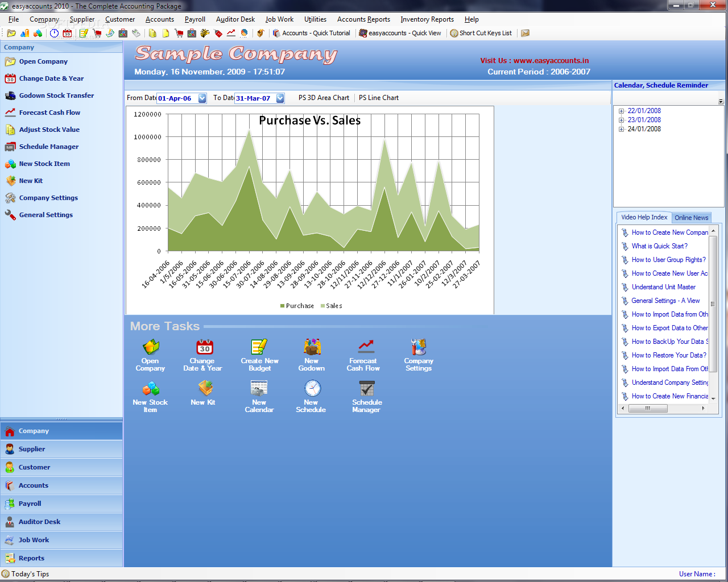Open General Settings in the left panel
The width and height of the screenshot is (728, 582).
coord(46,215)
